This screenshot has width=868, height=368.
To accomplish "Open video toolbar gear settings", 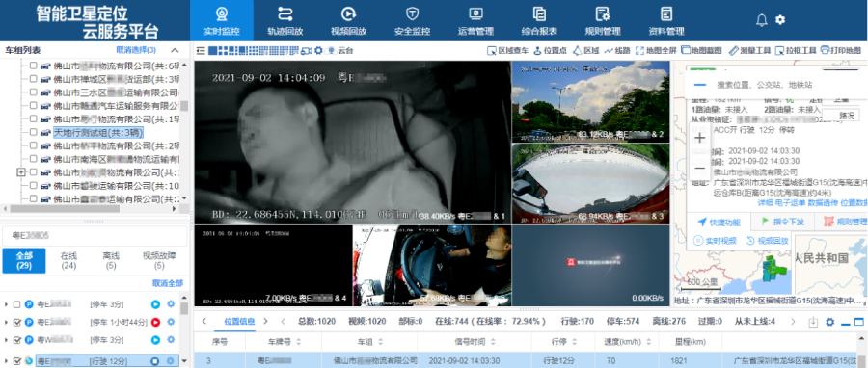I will (x=318, y=50).
